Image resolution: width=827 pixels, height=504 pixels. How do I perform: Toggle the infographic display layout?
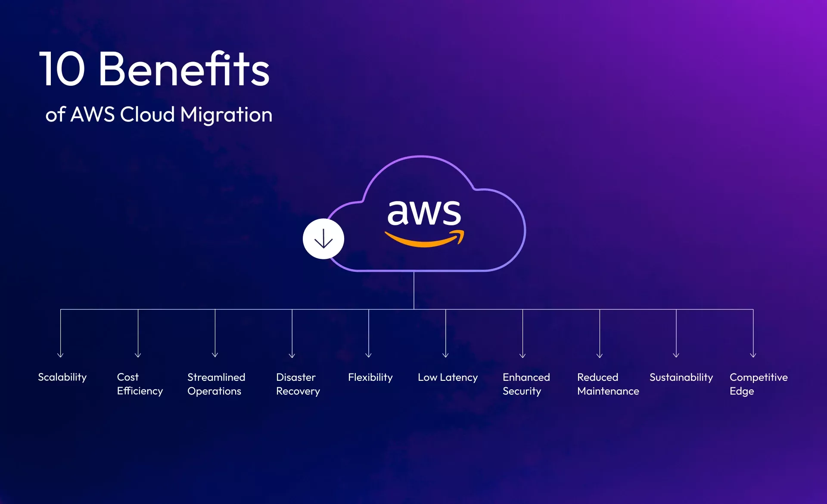pyautogui.click(x=323, y=240)
